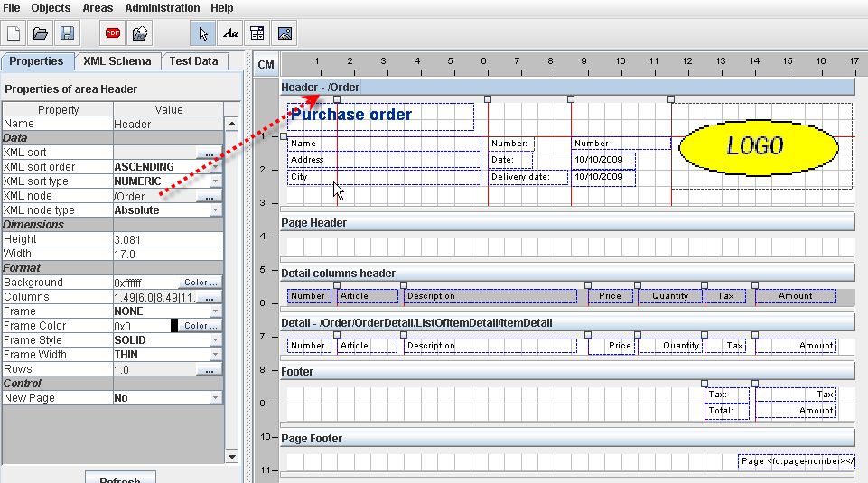Switch to the Properties tab

(x=36, y=61)
